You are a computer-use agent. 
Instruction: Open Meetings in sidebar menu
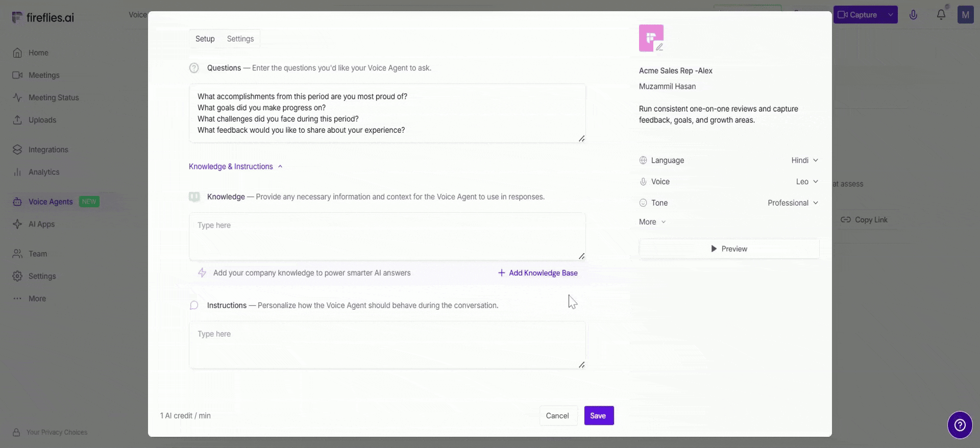click(44, 75)
